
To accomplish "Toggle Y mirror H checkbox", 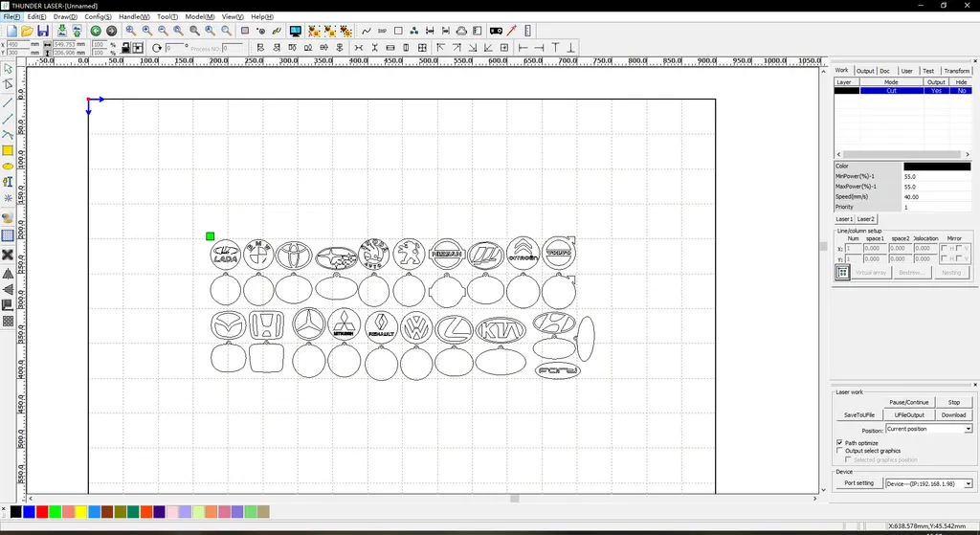I will 944,258.
